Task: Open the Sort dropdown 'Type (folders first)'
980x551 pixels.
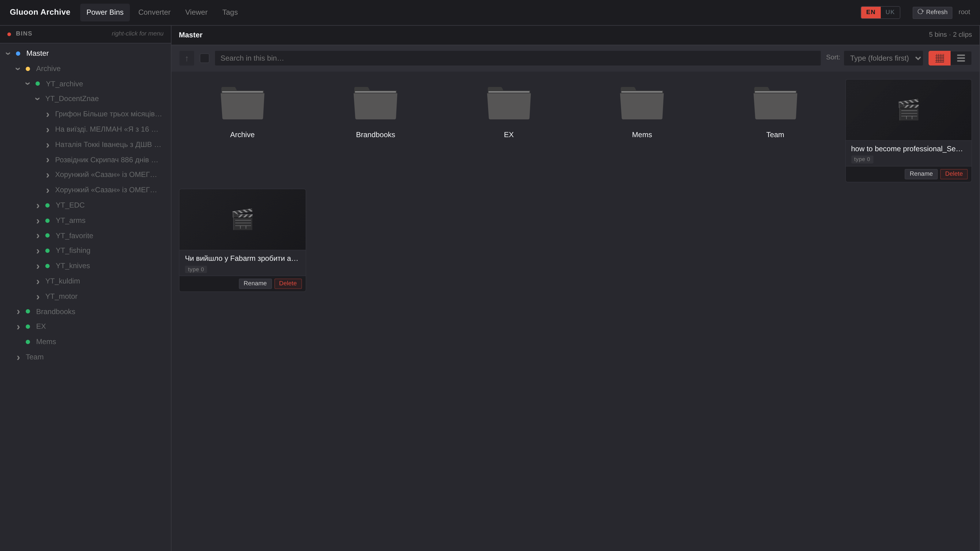Action: point(883,58)
